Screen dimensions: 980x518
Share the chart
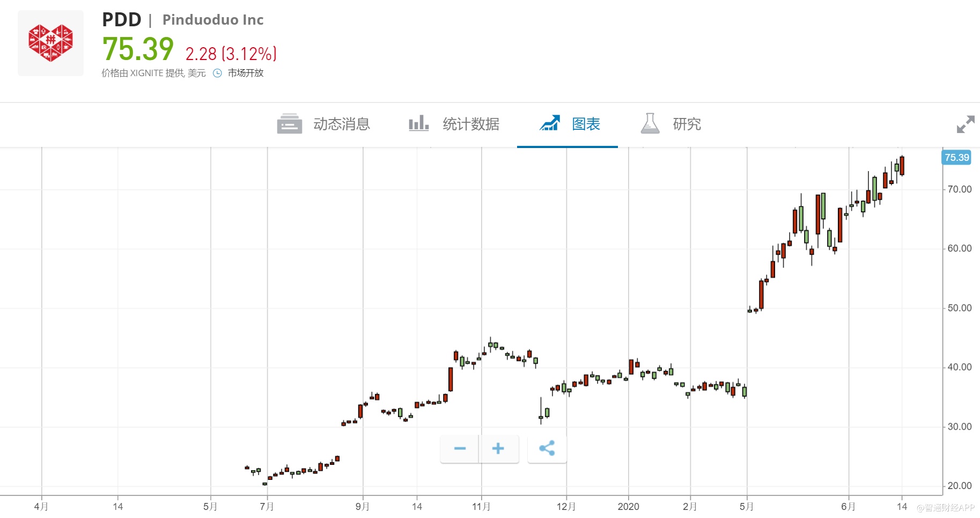[547, 448]
